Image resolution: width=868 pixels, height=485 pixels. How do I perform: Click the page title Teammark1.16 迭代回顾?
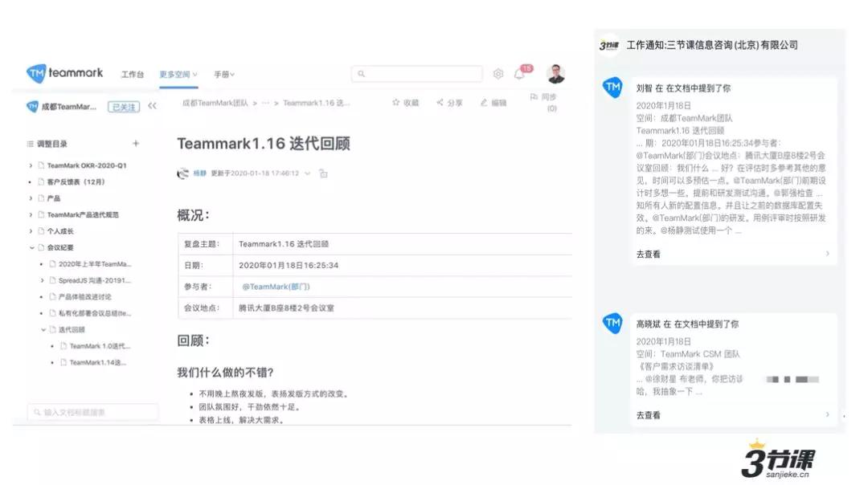coord(264,144)
